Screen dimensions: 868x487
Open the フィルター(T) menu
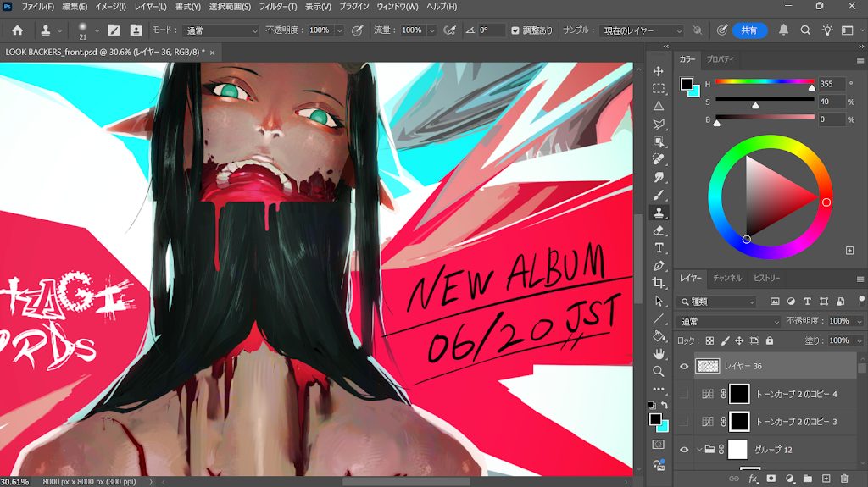278,7
